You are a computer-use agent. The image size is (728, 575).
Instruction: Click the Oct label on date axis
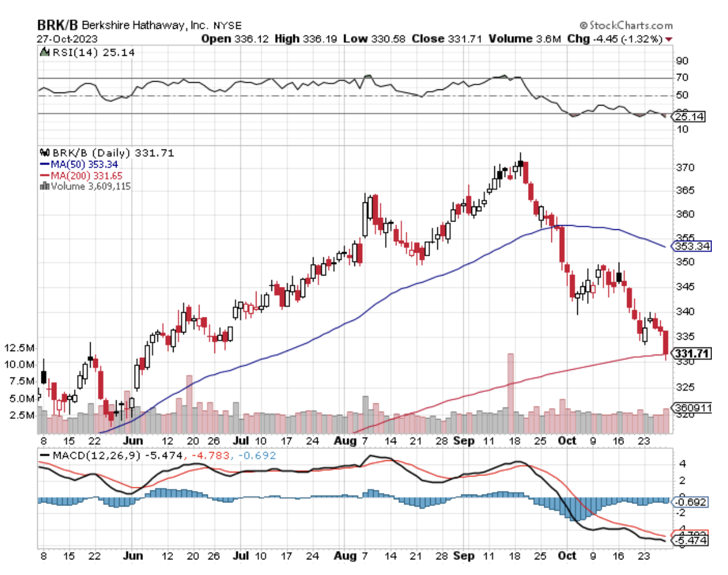568,441
